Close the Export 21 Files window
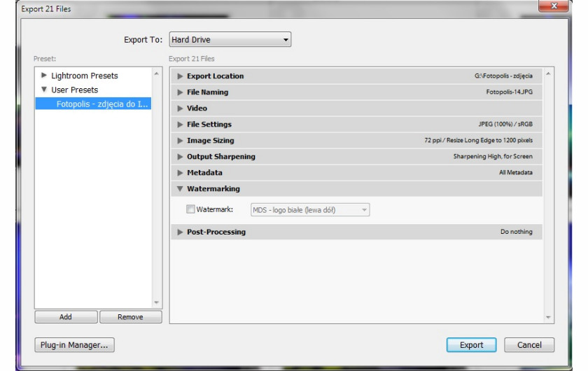Image resolution: width=588 pixels, height=371 pixels. pyautogui.click(x=554, y=6)
